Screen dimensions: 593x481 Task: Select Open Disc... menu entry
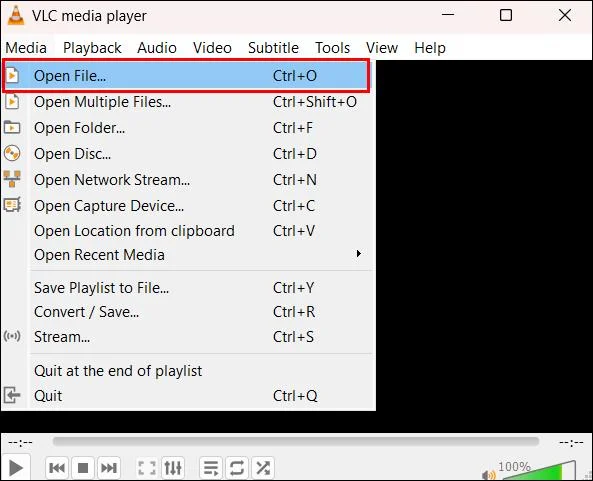tap(188, 154)
